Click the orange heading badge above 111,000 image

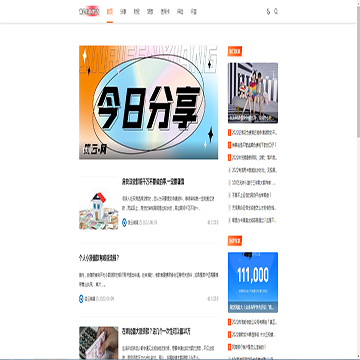tap(235, 241)
